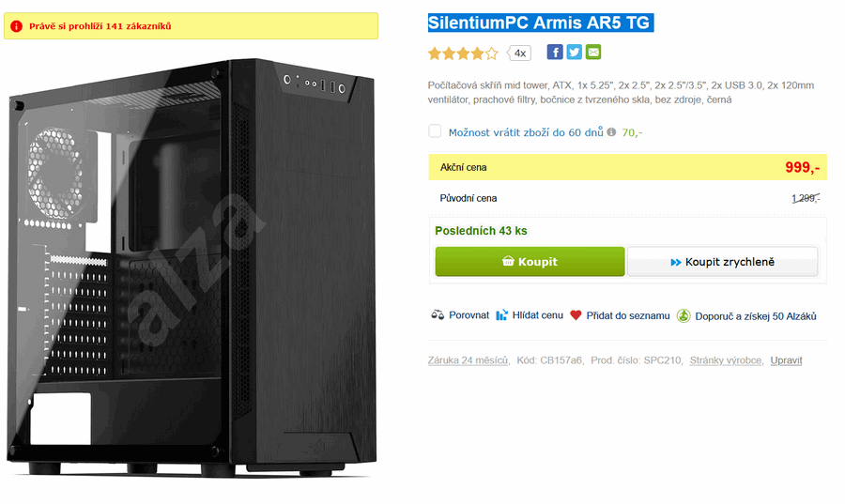Add product to cart with Koupit
This screenshot has width=845, height=504.
530,262
